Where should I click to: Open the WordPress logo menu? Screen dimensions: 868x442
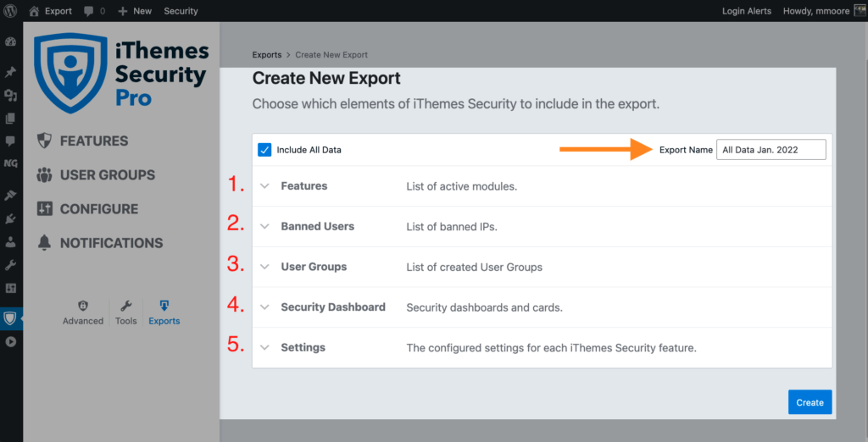(x=10, y=10)
